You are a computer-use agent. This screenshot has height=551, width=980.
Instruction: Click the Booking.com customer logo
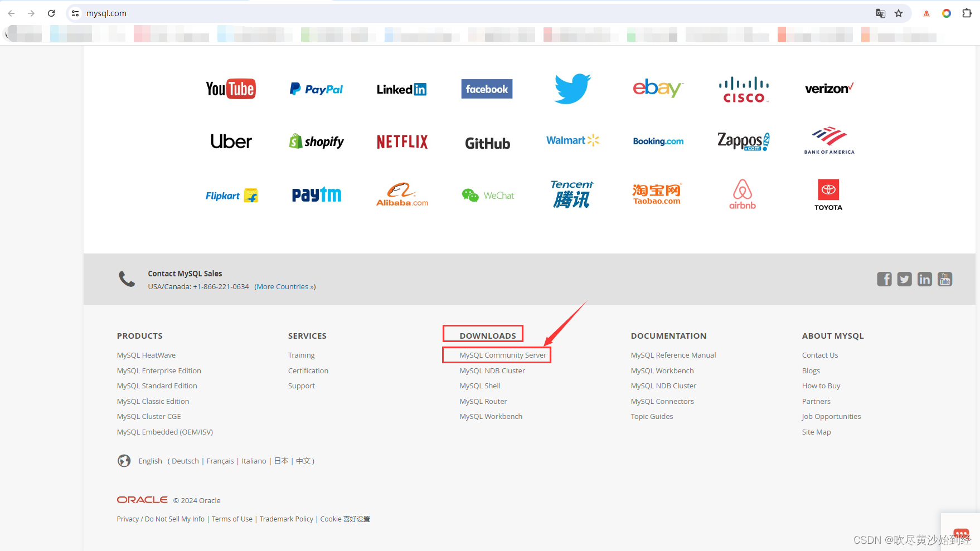coord(658,142)
